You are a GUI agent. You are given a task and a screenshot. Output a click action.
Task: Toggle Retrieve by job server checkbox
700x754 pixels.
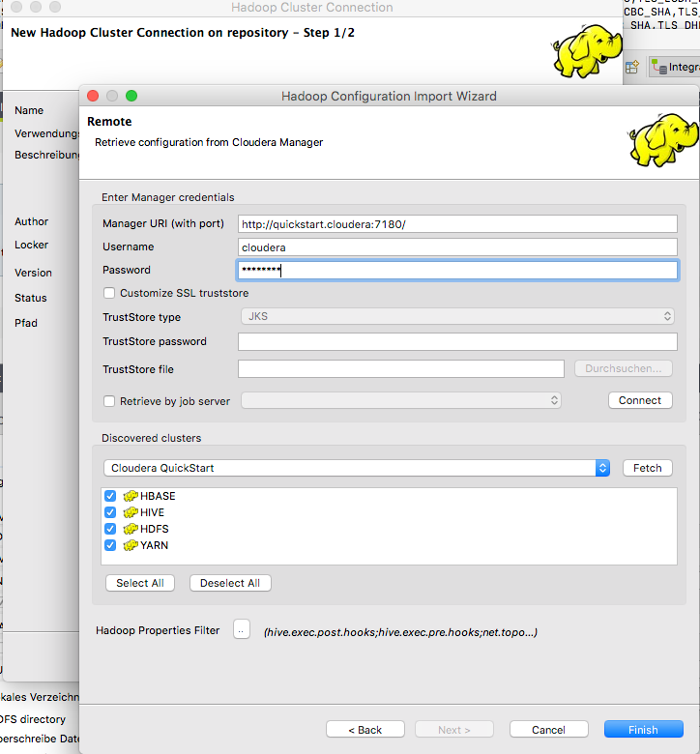[x=109, y=400]
